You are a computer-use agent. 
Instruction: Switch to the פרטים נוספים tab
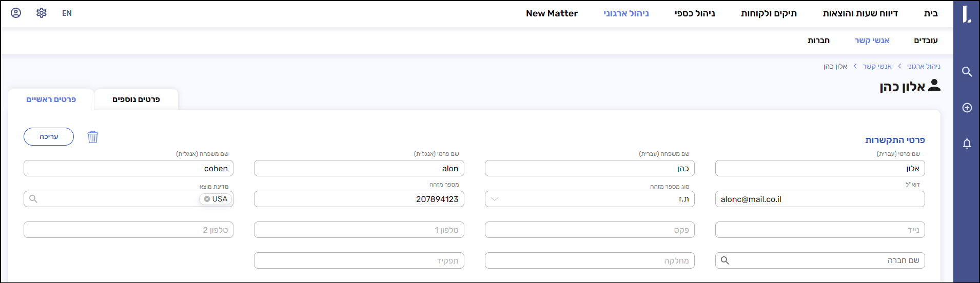(136, 99)
